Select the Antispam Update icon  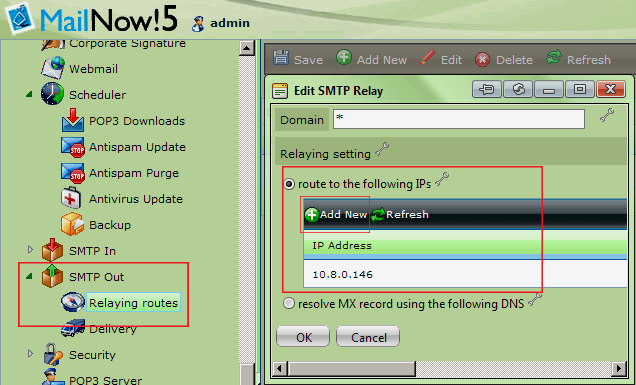73,147
